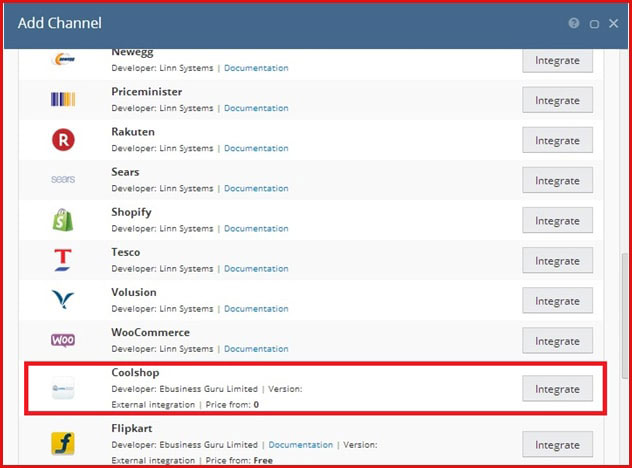Open Rakuten Documentation link
This screenshot has width=632, height=468.
point(256,148)
